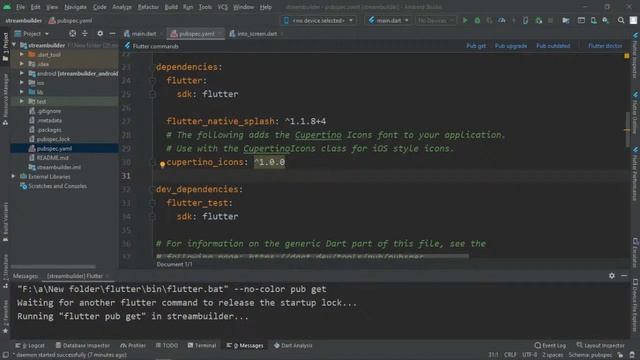
Task: Open Flutter Performance side panel
Action: click(635, 173)
